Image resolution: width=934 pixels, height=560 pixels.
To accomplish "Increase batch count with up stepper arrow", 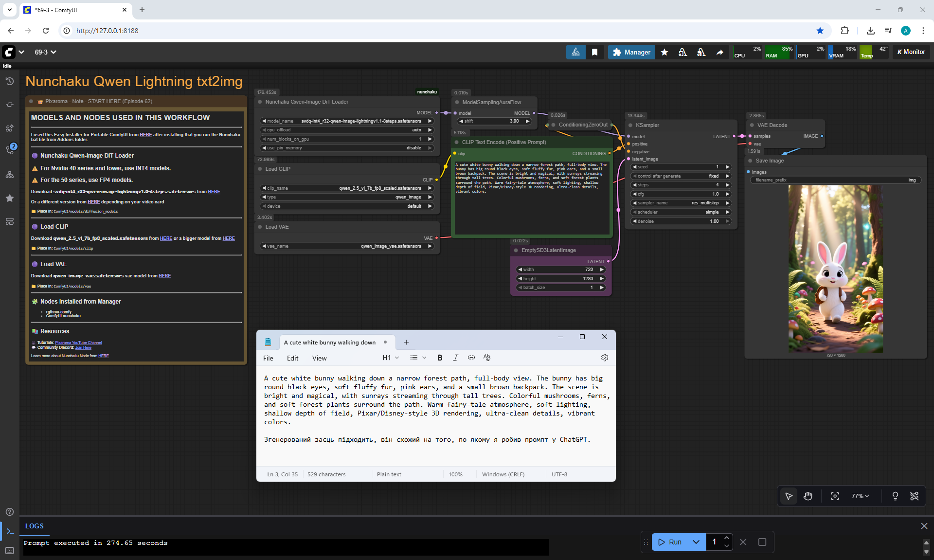I will [x=726, y=538].
